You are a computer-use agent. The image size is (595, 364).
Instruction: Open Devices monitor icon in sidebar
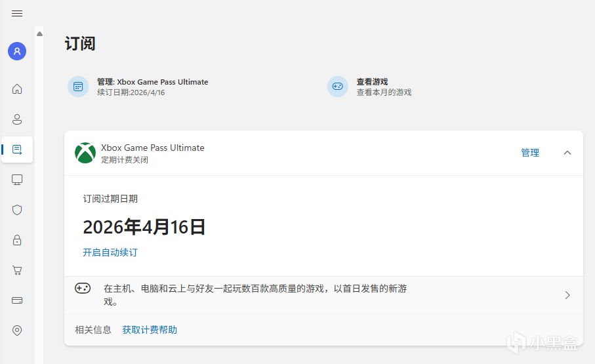point(17,180)
